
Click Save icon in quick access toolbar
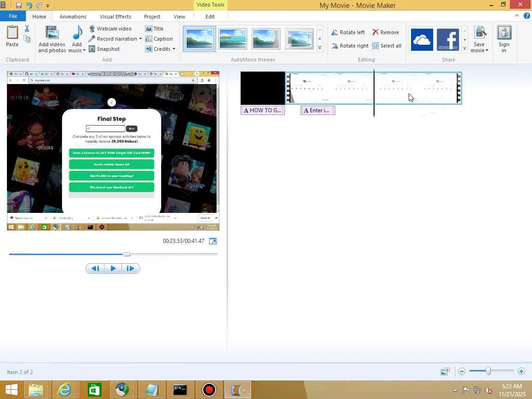[18, 5]
